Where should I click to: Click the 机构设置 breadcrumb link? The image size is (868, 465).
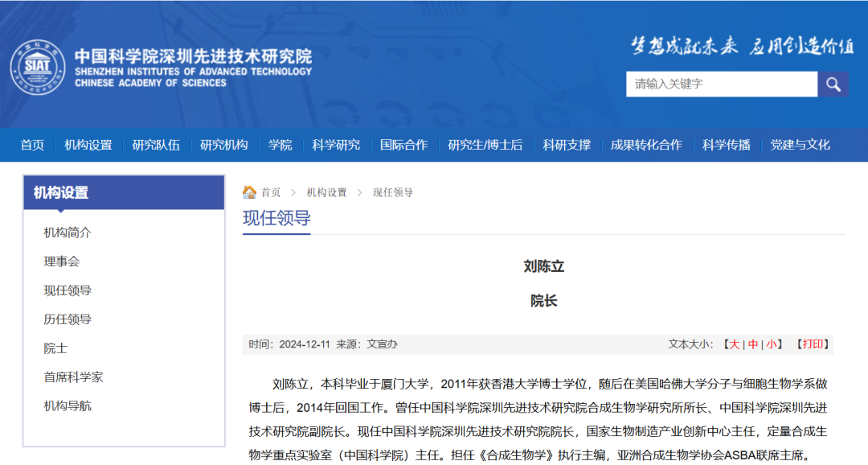(326, 192)
